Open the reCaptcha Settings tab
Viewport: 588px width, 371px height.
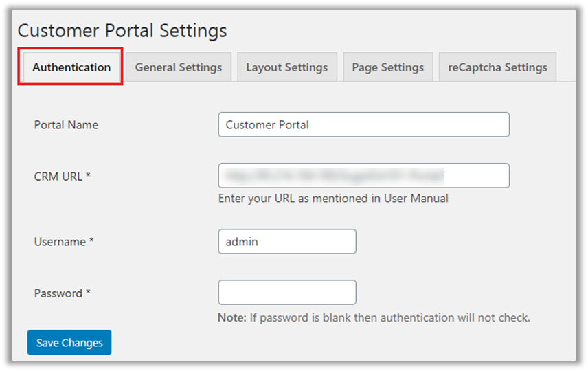click(x=497, y=67)
